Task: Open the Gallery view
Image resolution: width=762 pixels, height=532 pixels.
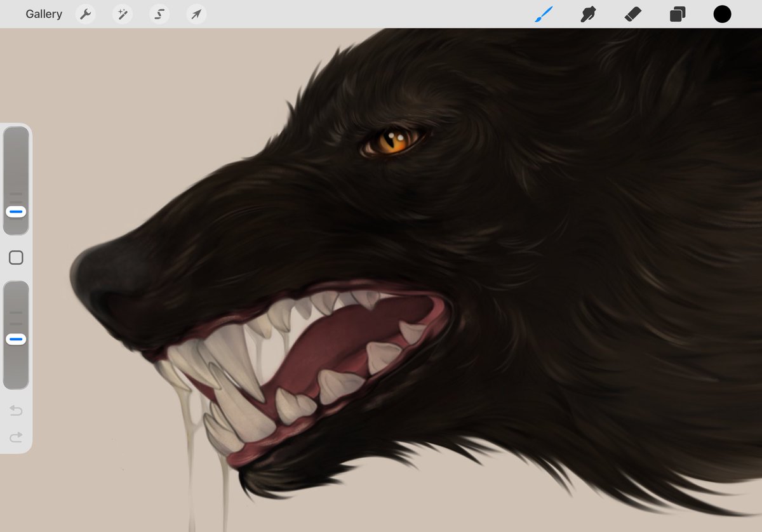Action: point(44,14)
